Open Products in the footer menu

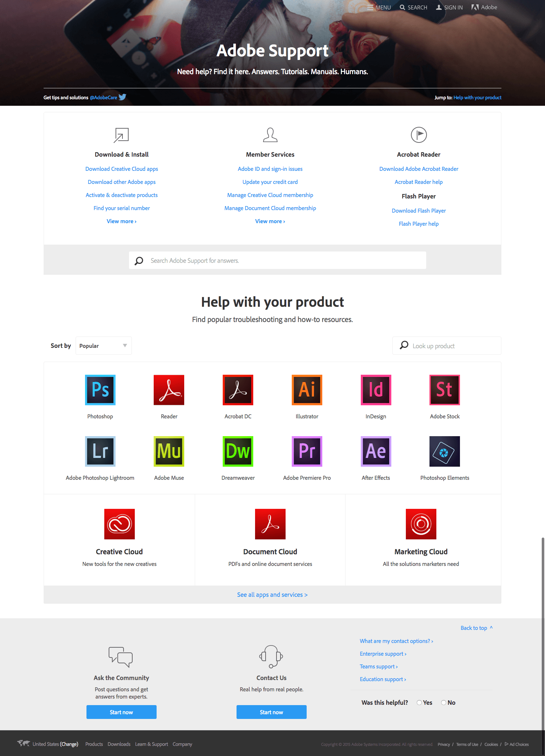(x=94, y=744)
